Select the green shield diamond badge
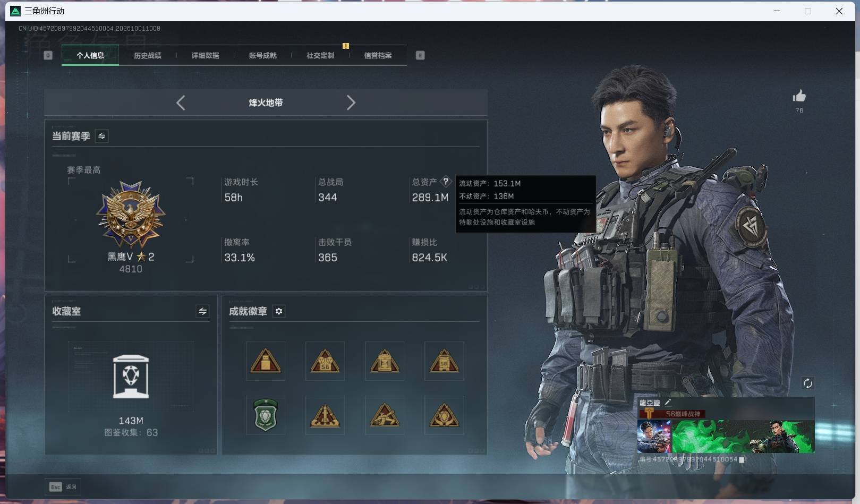Viewport: 860px width, 504px height. coord(266,415)
